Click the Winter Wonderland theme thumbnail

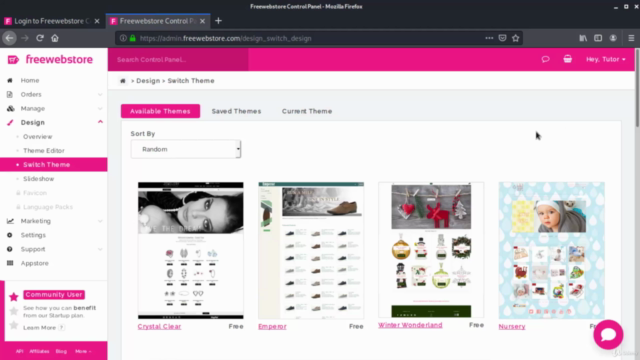pos(431,250)
